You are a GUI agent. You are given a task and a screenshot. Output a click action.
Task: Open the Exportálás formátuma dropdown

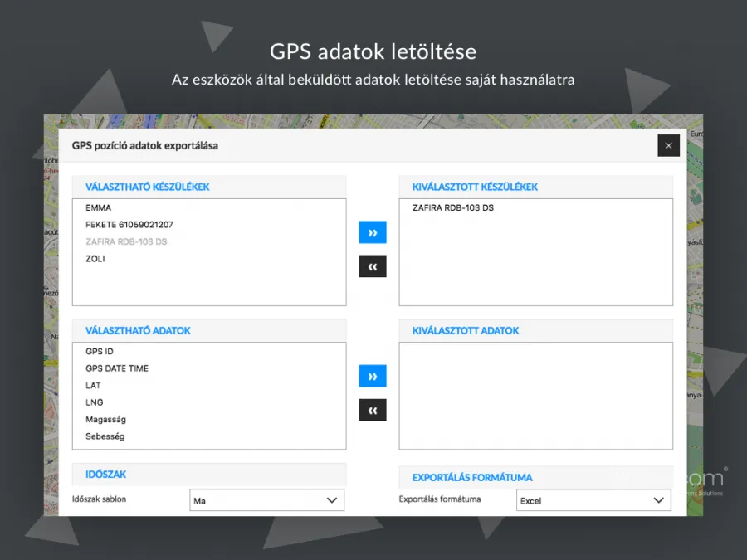point(593,500)
